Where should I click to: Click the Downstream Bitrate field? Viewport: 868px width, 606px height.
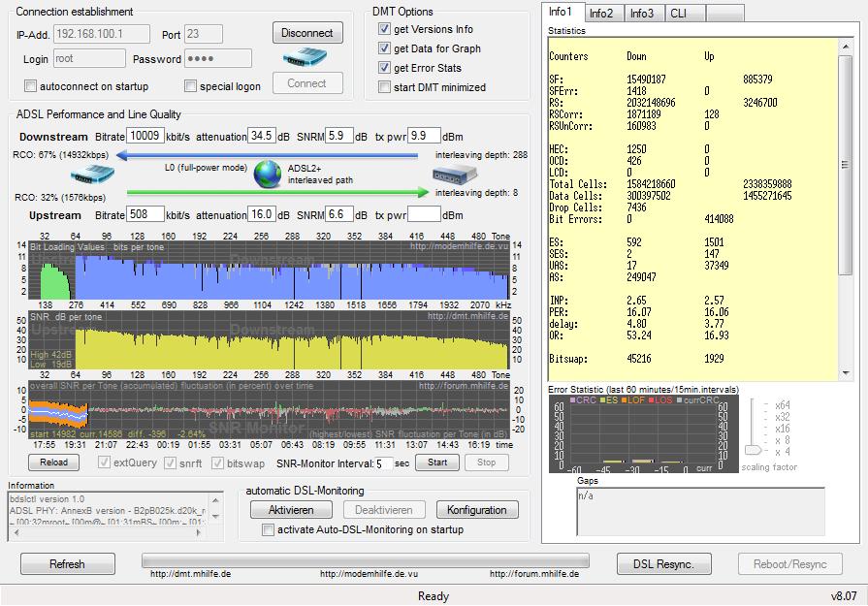click(145, 136)
